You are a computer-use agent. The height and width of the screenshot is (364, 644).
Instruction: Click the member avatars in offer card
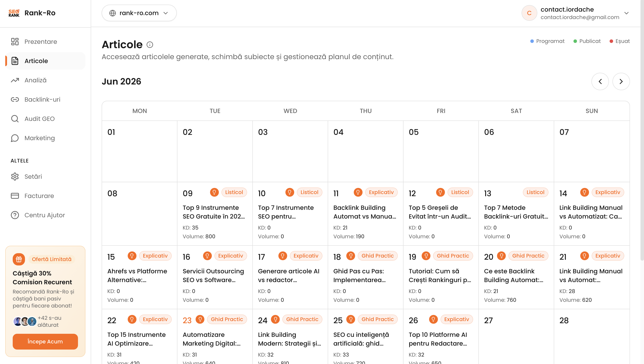pyautogui.click(x=25, y=322)
